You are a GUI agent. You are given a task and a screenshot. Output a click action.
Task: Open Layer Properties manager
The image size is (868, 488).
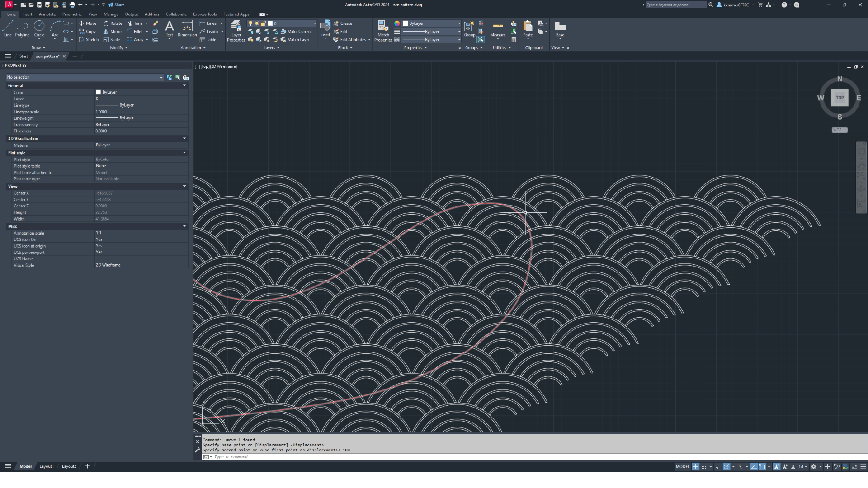coord(236,31)
